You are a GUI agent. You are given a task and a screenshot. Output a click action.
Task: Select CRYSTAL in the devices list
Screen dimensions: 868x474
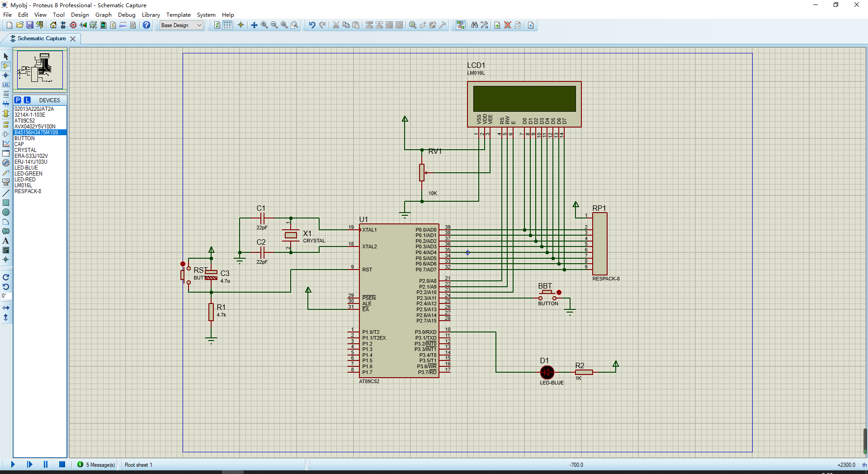pyautogui.click(x=40, y=150)
